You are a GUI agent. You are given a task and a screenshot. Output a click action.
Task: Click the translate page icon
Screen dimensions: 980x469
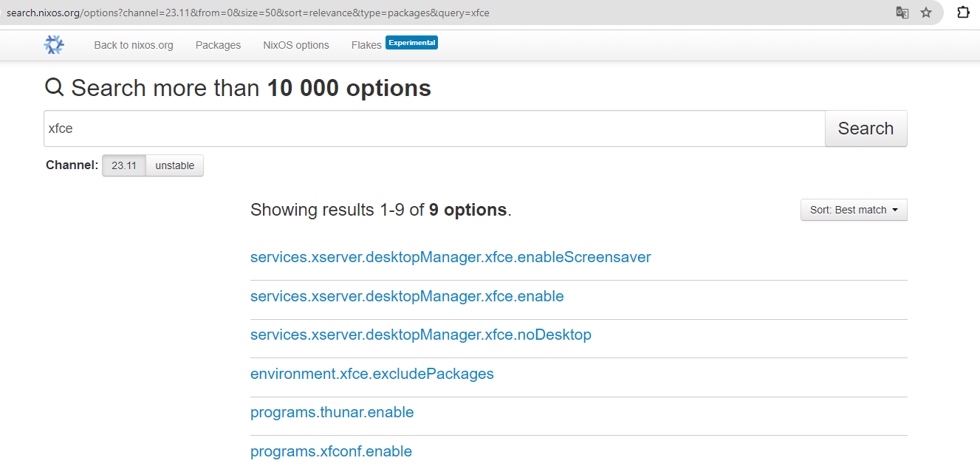click(x=902, y=13)
